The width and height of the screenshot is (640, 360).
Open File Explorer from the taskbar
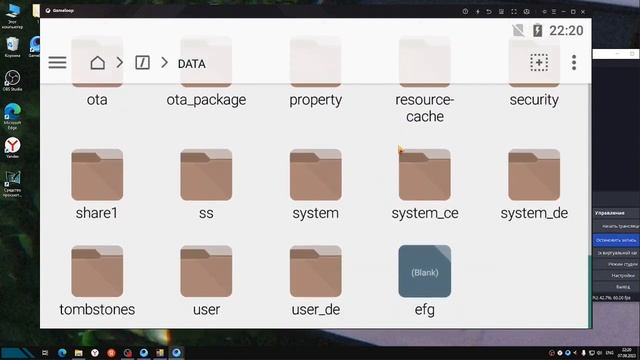coord(78,353)
